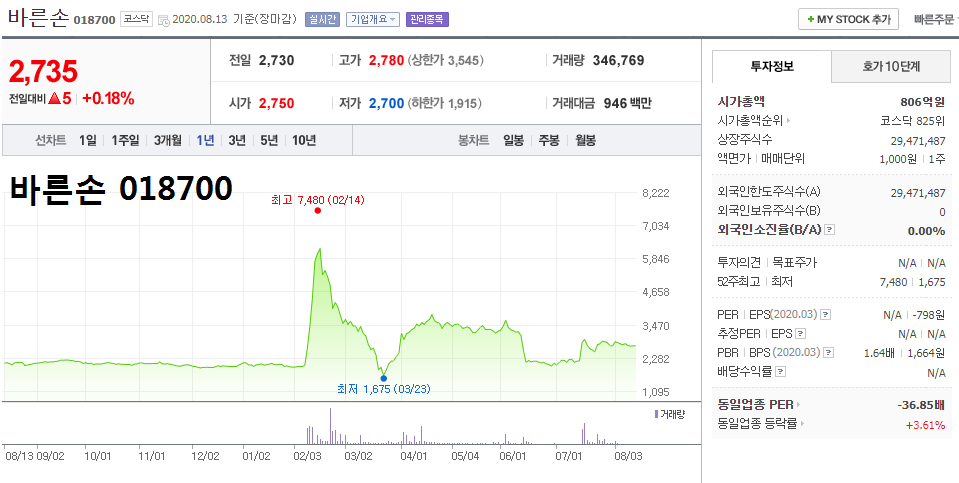Click the calendar icon beside 2020.08.13
This screenshot has width=959, height=483.
[x=163, y=20]
